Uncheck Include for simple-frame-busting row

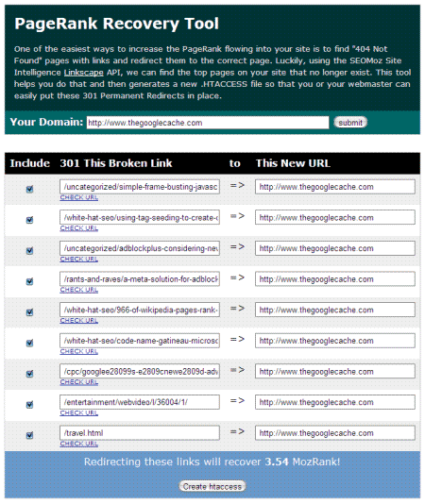pos(29,189)
